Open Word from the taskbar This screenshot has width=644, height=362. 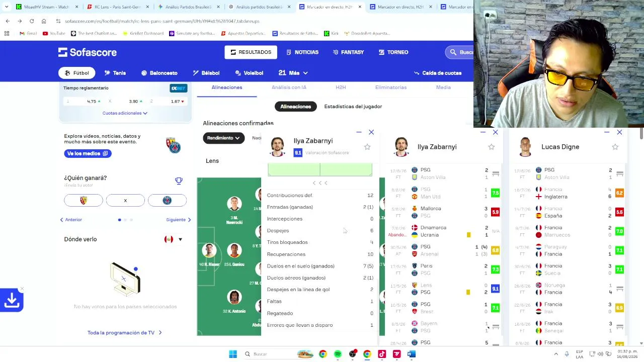click(x=412, y=354)
